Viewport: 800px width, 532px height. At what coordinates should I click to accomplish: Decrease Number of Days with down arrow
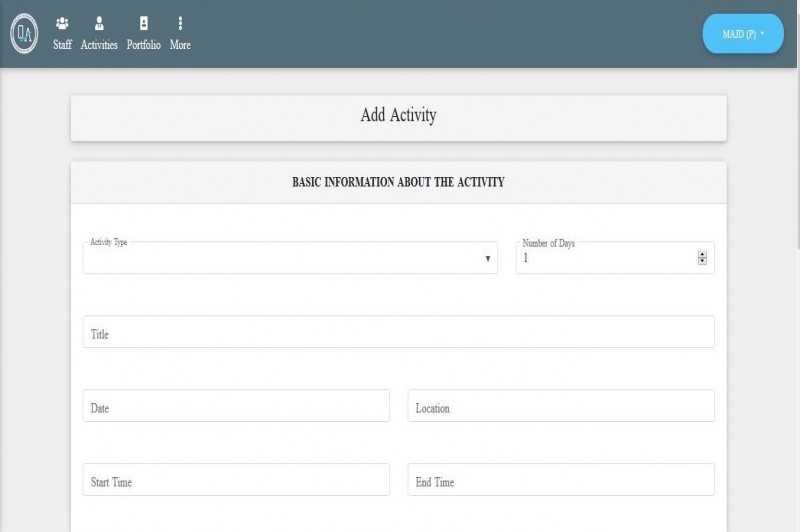[702, 261]
